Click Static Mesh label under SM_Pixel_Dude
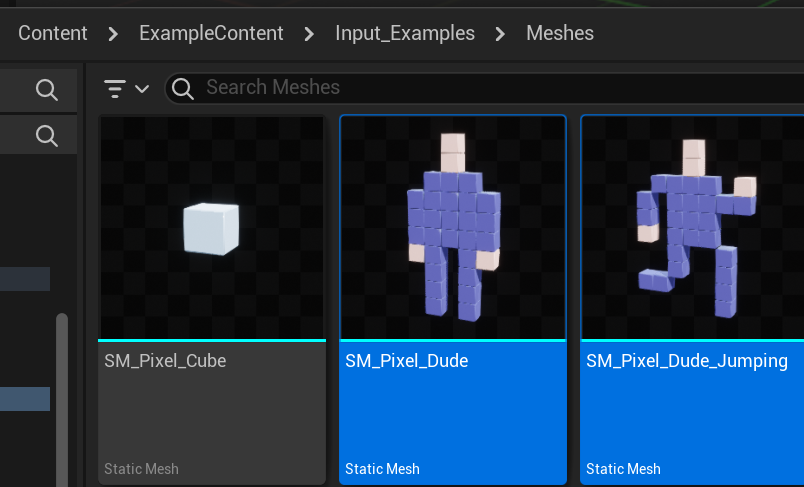The height and width of the screenshot is (487, 804). 383,469
